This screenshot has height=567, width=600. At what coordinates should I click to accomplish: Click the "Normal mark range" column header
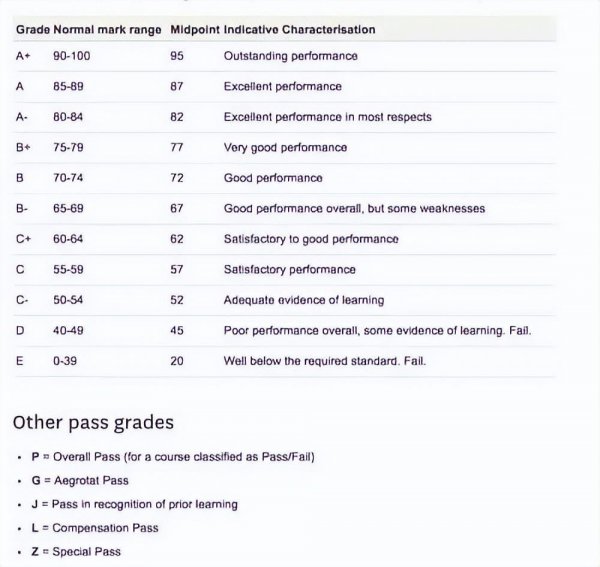(x=107, y=30)
